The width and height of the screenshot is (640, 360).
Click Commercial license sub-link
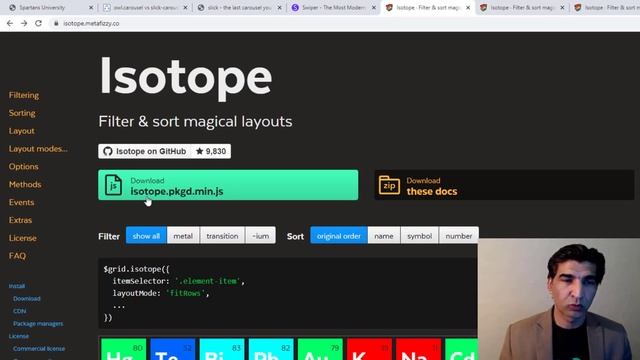pyautogui.click(x=39, y=349)
